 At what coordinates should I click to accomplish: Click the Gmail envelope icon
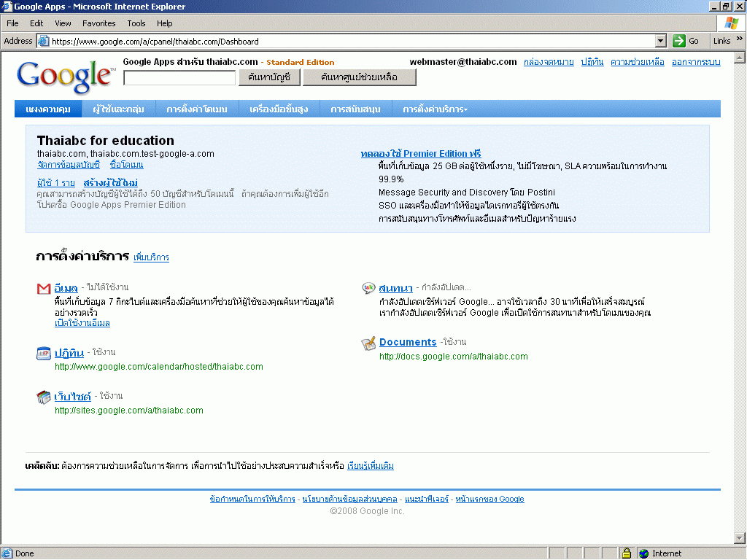pyautogui.click(x=44, y=289)
